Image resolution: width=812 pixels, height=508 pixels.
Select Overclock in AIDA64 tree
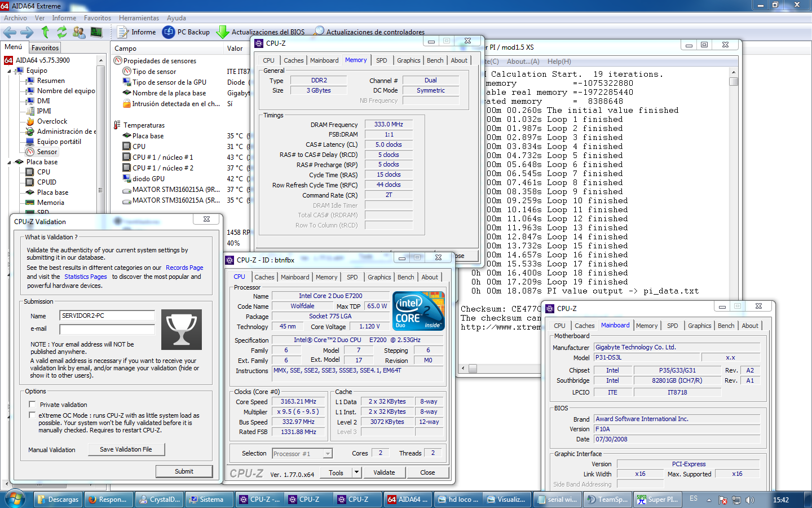52,121
